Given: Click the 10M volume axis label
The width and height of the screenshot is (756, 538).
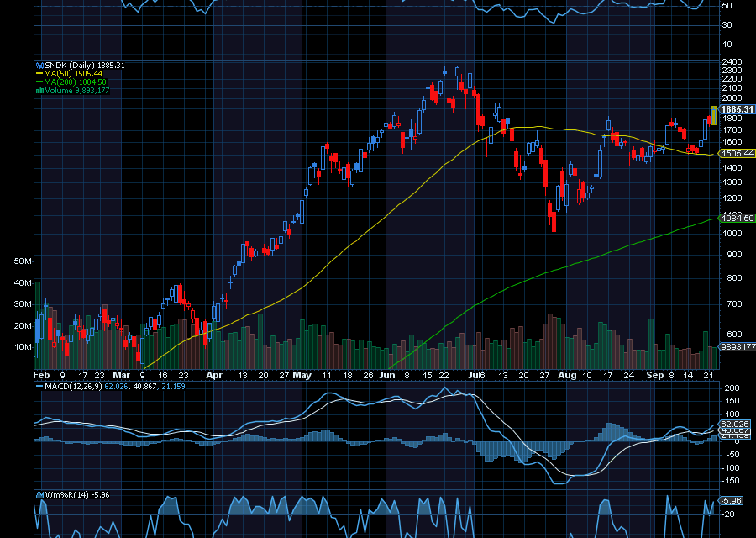Looking at the screenshot, I should pyautogui.click(x=24, y=347).
